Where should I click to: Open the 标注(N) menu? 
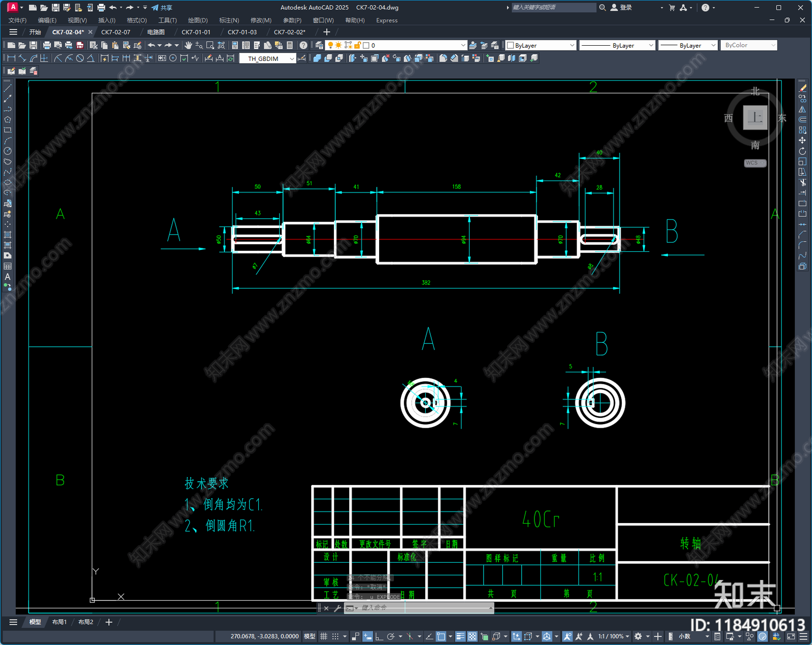229,20
